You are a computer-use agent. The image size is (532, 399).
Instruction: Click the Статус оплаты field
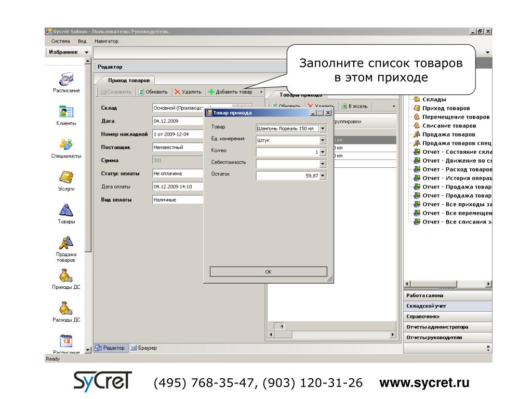tap(178, 174)
